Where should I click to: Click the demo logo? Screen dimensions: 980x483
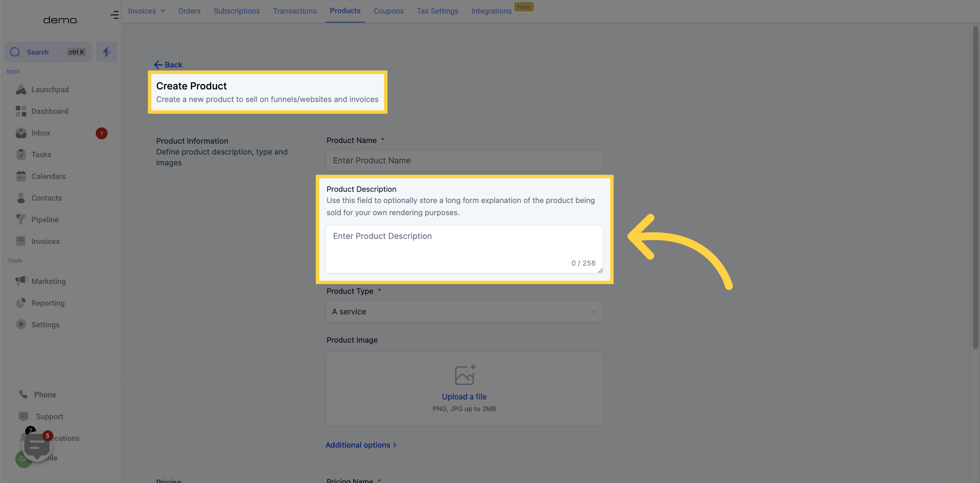[60, 20]
